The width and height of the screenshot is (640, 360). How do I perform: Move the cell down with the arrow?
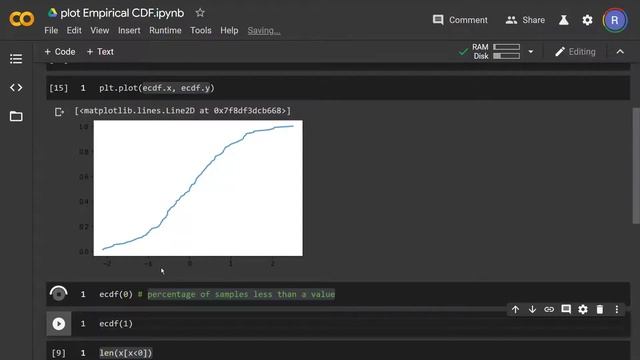tap(532, 309)
